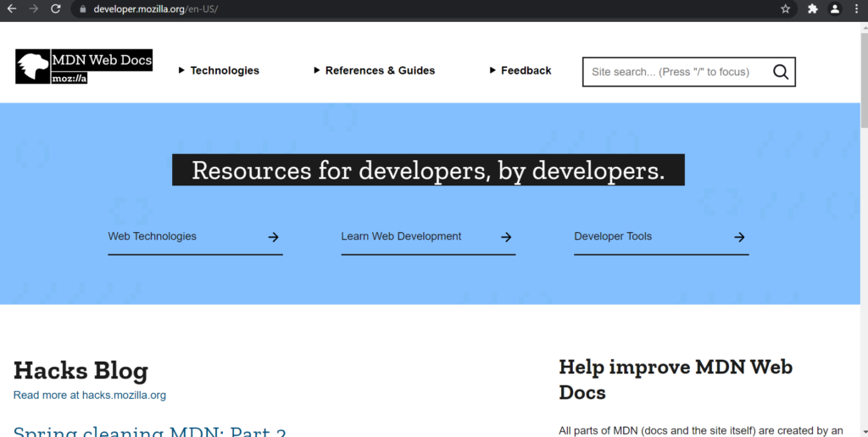Click the padlock site info icon
This screenshot has width=868, height=437.
click(x=83, y=9)
